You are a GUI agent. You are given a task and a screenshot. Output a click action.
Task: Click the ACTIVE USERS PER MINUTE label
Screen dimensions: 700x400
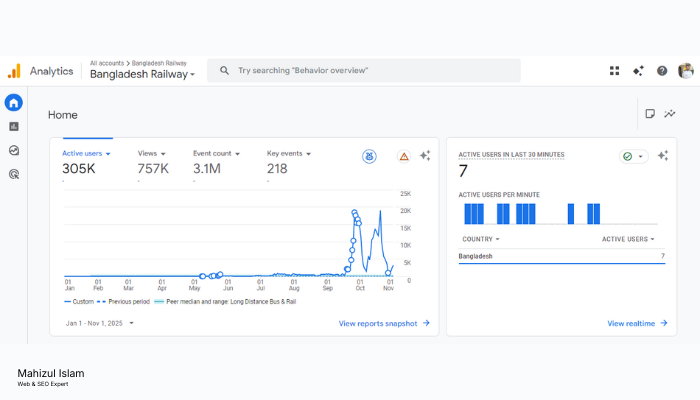499,195
